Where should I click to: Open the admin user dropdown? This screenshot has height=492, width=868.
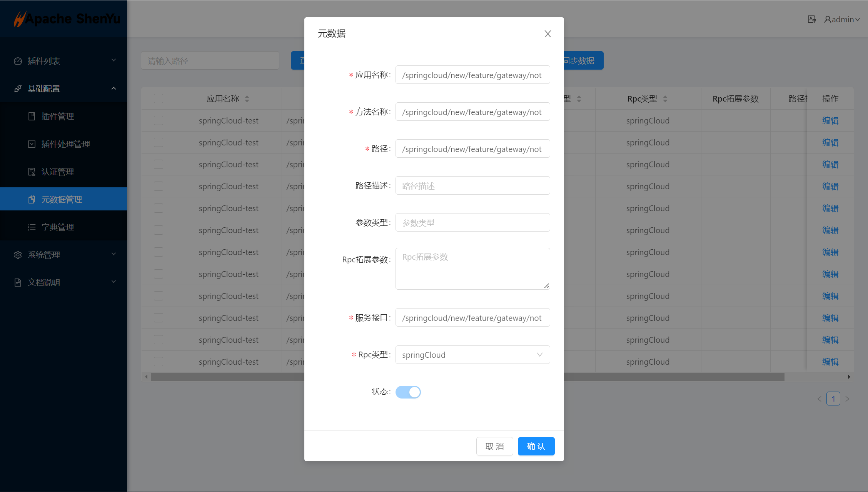point(842,19)
